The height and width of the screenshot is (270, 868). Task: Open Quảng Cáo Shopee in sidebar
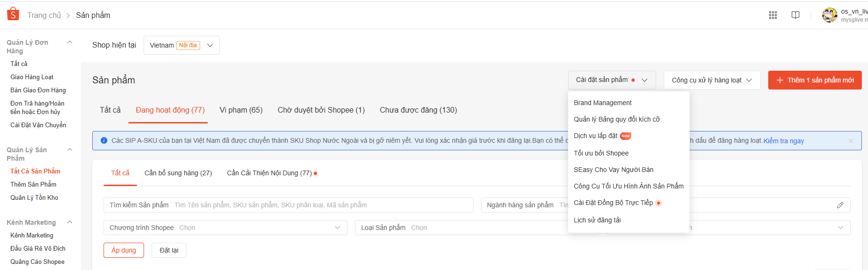(x=38, y=262)
